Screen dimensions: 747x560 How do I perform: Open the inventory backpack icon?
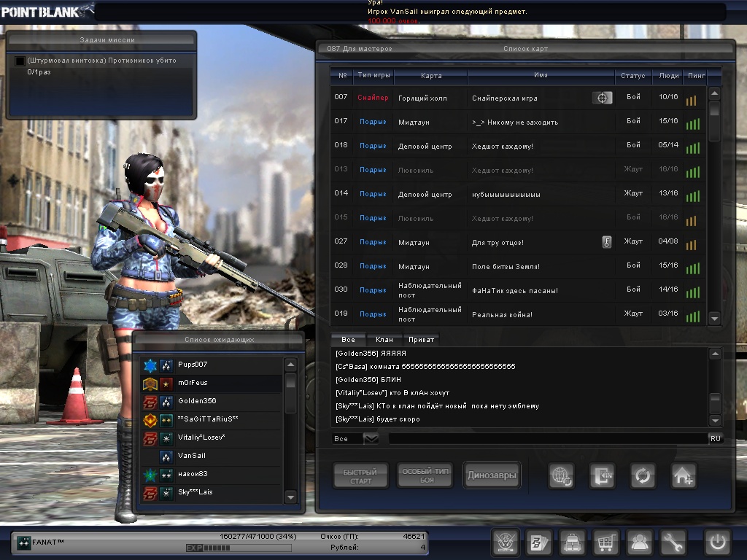coord(572,543)
